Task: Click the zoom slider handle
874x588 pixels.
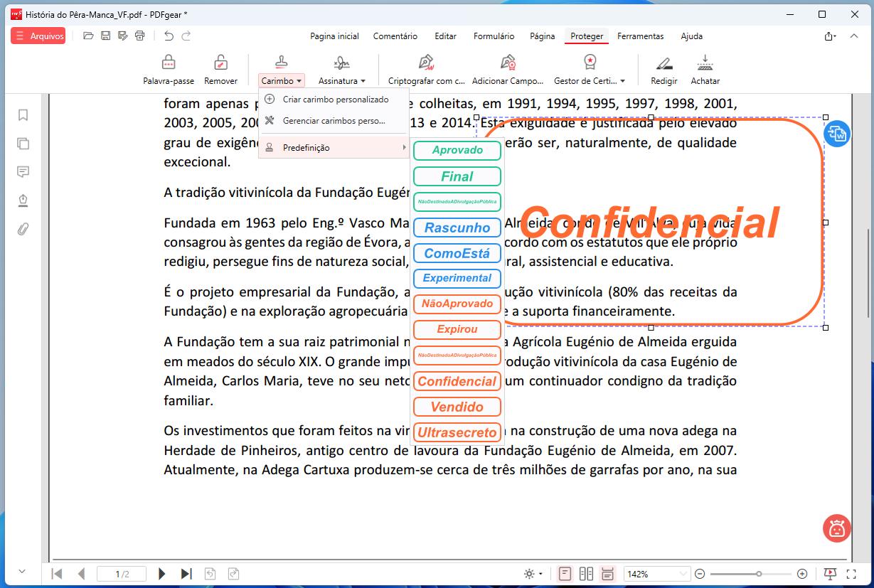Action: [759, 574]
